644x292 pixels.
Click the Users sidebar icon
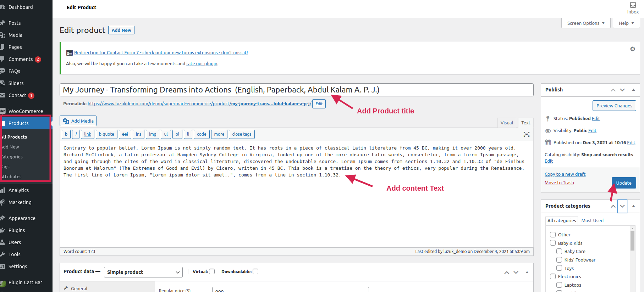point(2,242)
